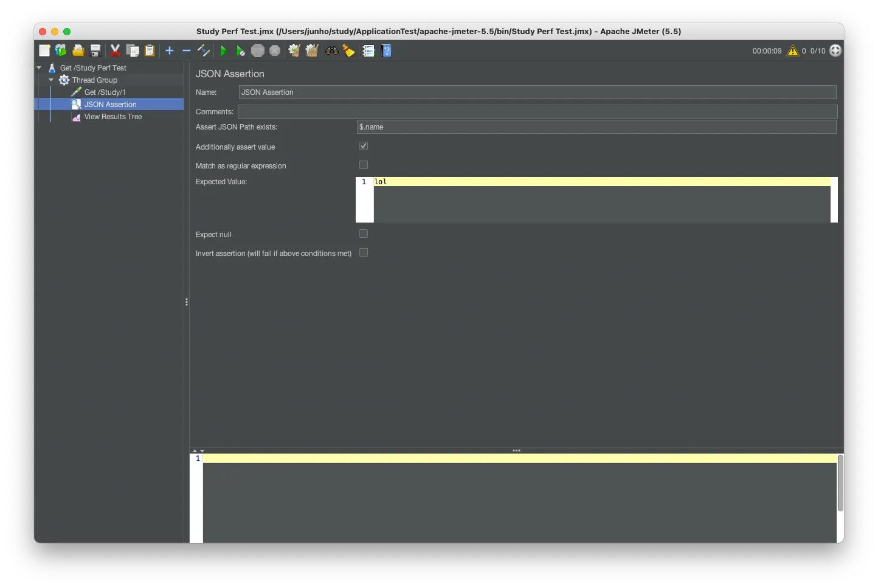Screen dimensions: 878x588
Task: Click the New test plan icon
Action: [x=44, y=51]
